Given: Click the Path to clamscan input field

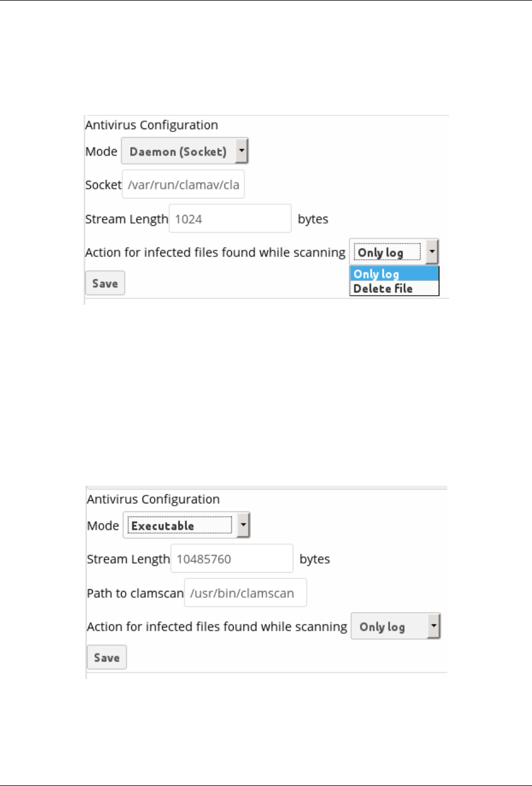Looking at the screenshot, I should pos(245,593).
